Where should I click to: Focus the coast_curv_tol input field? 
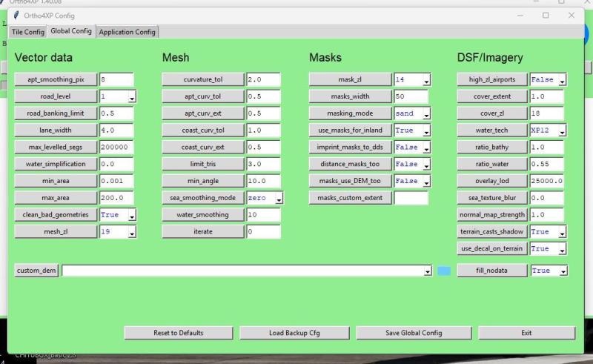pyautogui.click(x=263, y=130)
